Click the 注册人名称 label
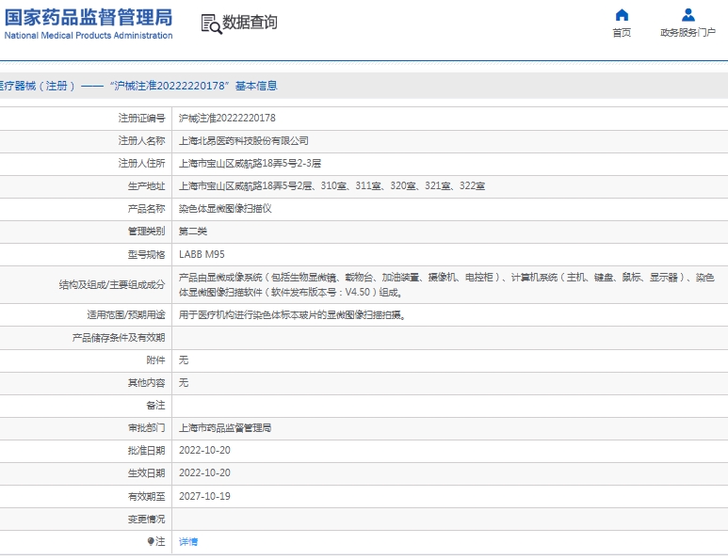This screenshot has width=728, height=560. pos(141,140)
